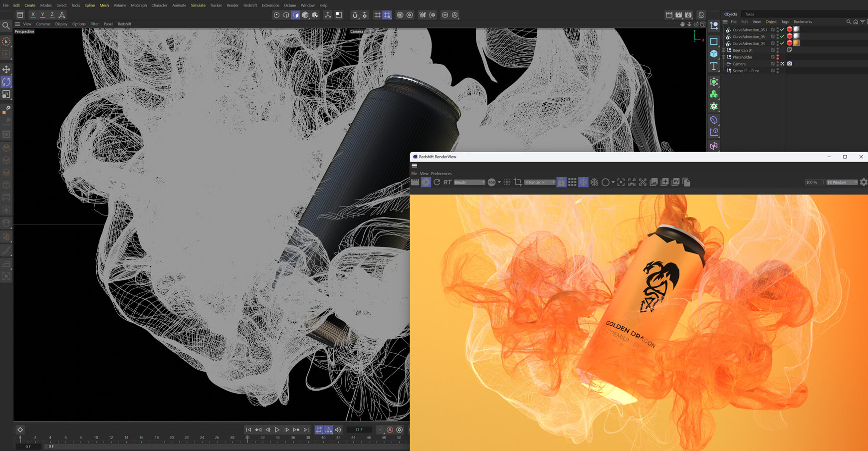Open viewport Display menu
The image size is (868, 451).
[61, 24]
